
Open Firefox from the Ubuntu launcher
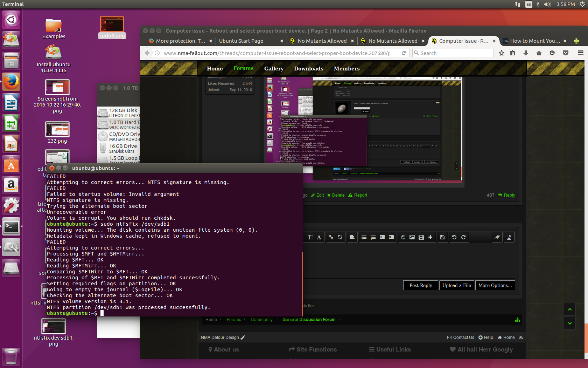pos(11,82)
